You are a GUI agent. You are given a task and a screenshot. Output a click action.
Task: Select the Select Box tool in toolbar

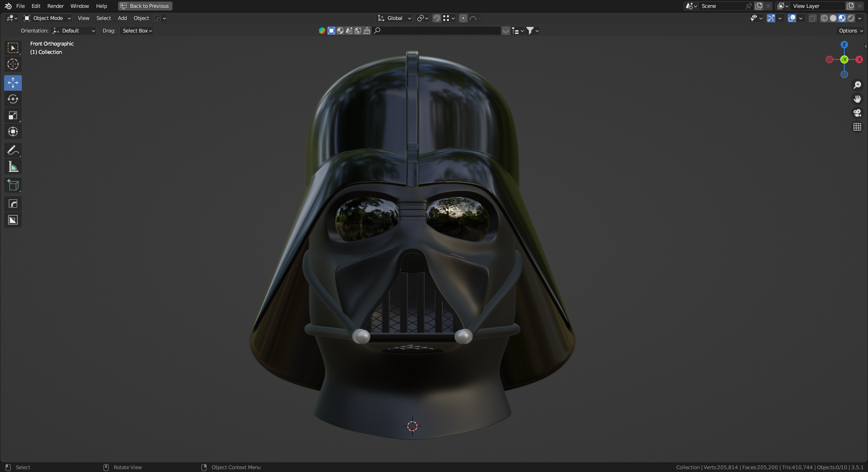13,48
